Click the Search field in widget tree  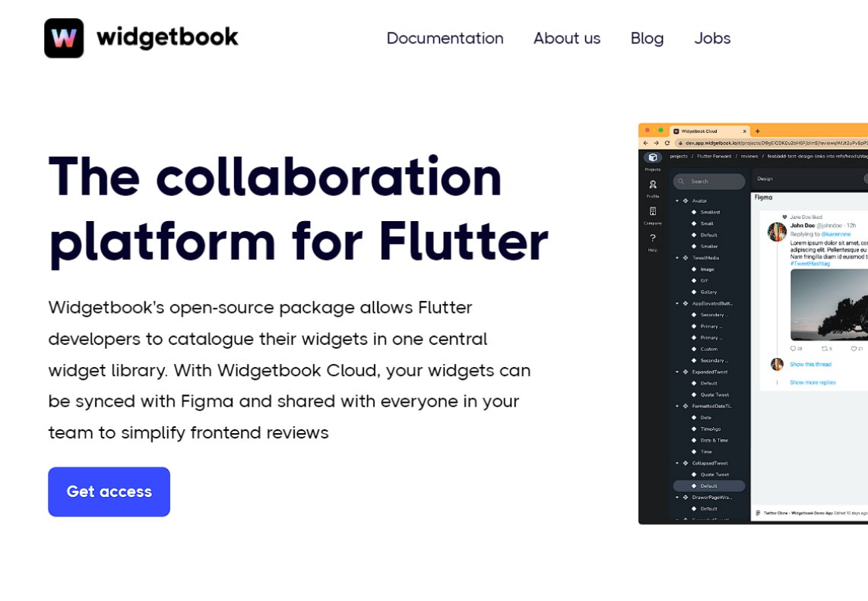[x=709, y=182]
